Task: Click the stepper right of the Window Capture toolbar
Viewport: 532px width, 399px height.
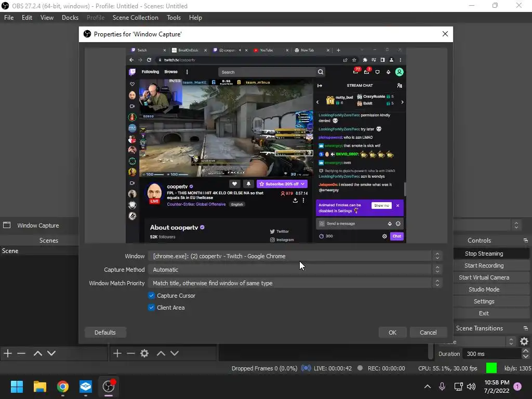Action: click(x=516, y=225)
